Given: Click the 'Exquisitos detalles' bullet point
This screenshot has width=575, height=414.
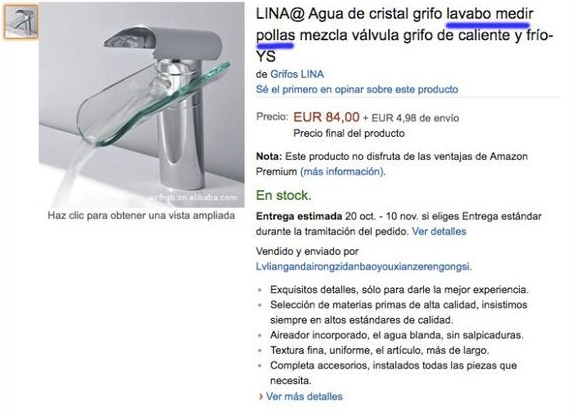Looking at the screenshot, I should point(399,290).
